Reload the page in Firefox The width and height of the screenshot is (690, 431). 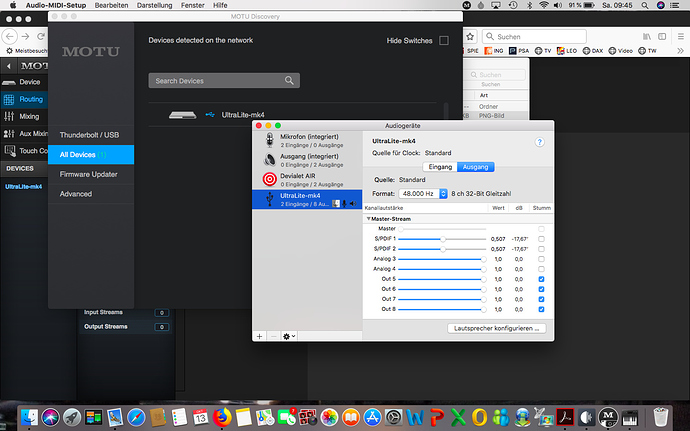[41, 37]
